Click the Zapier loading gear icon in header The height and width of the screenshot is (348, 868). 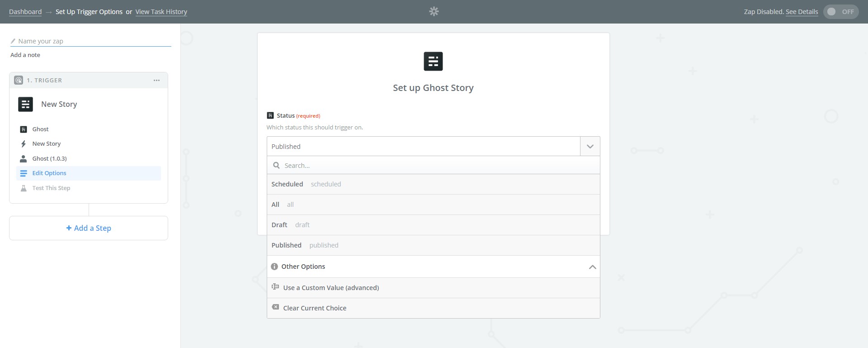434,11
